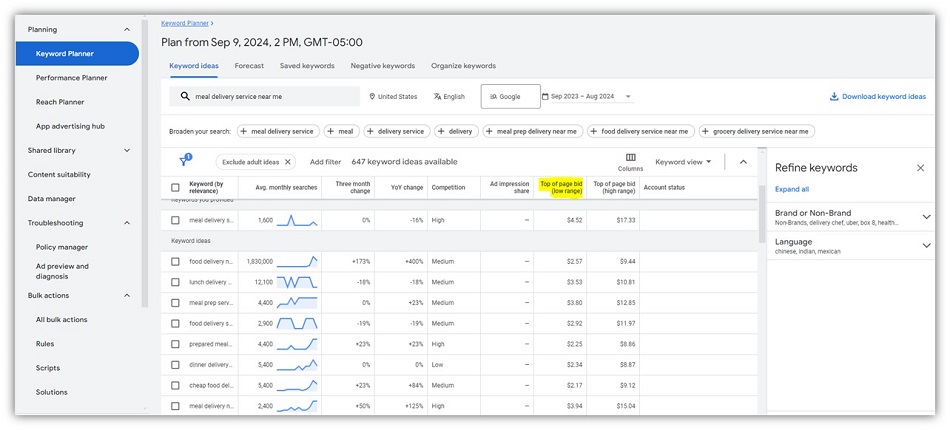
Task: Click the Expand all link
Action: [x=792, y=189]
